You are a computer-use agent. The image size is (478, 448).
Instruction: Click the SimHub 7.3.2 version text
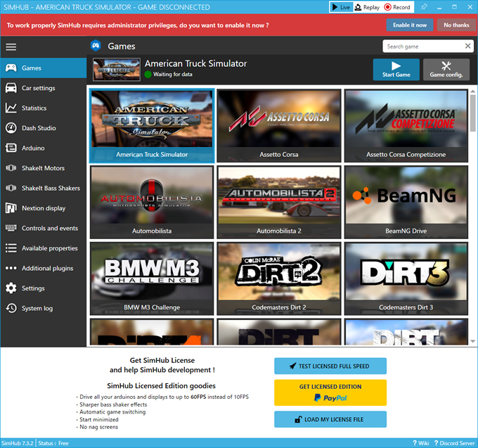click(x=17, y=443)
